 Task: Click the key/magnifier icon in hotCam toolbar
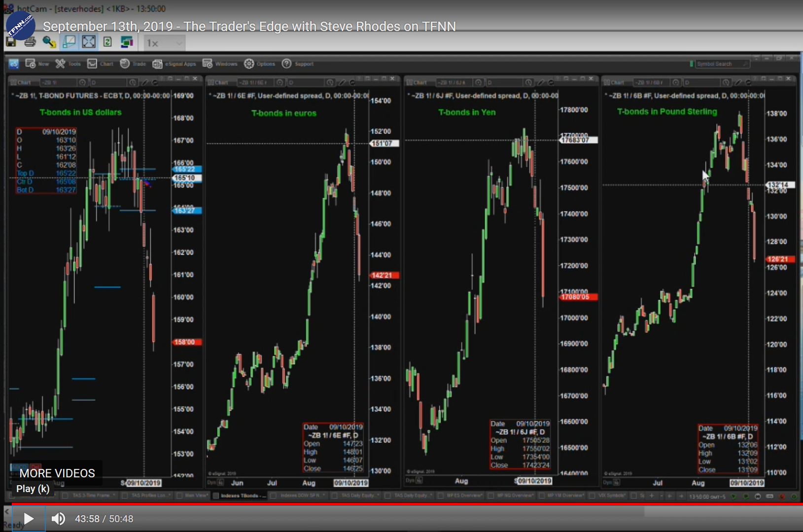pyautogui.click(x=49, y=42)
